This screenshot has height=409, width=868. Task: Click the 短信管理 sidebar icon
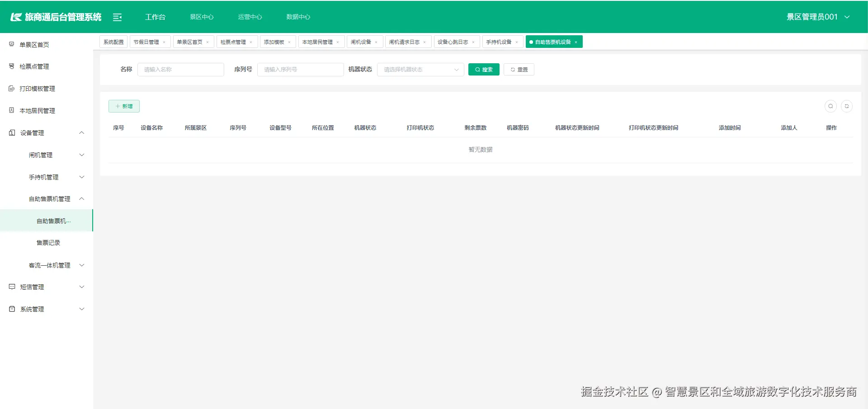click(x=11, y=287)
